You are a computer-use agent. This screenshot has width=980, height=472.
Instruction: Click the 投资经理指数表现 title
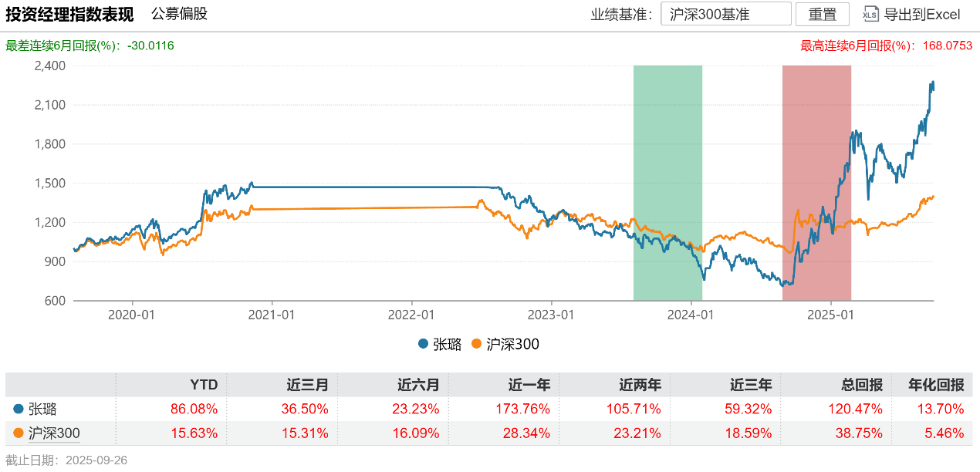click(69, 14)
